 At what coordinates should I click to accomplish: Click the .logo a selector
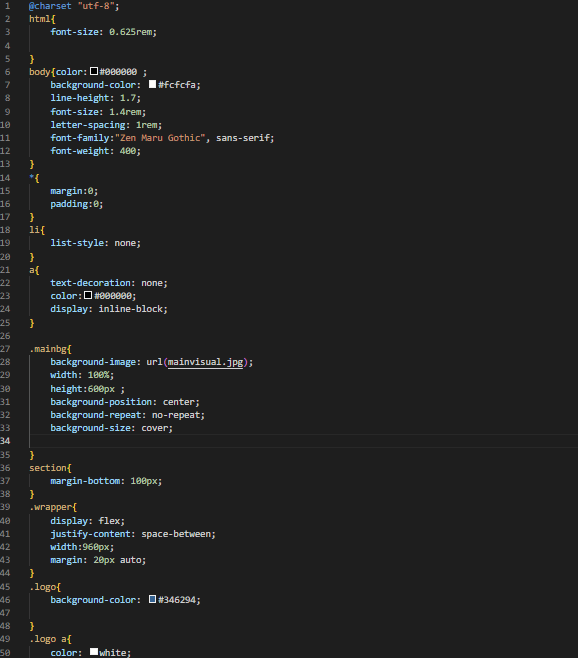[47, 639]
